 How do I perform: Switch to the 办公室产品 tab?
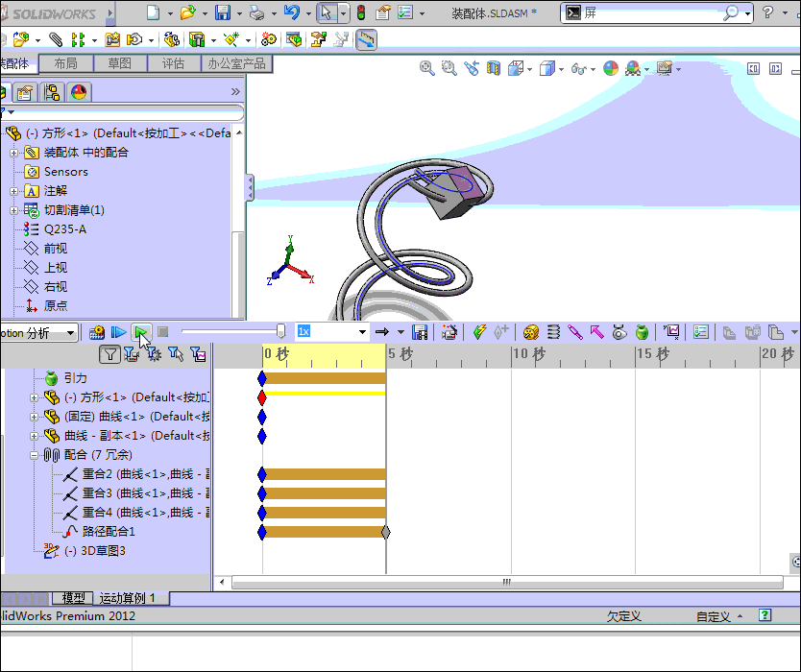(x=236, y=63)
